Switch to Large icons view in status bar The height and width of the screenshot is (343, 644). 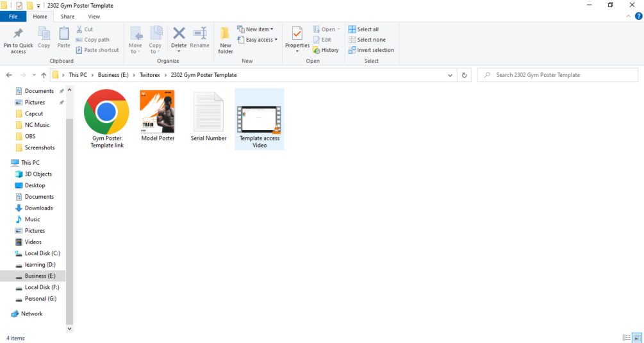[x=637, y=338]
